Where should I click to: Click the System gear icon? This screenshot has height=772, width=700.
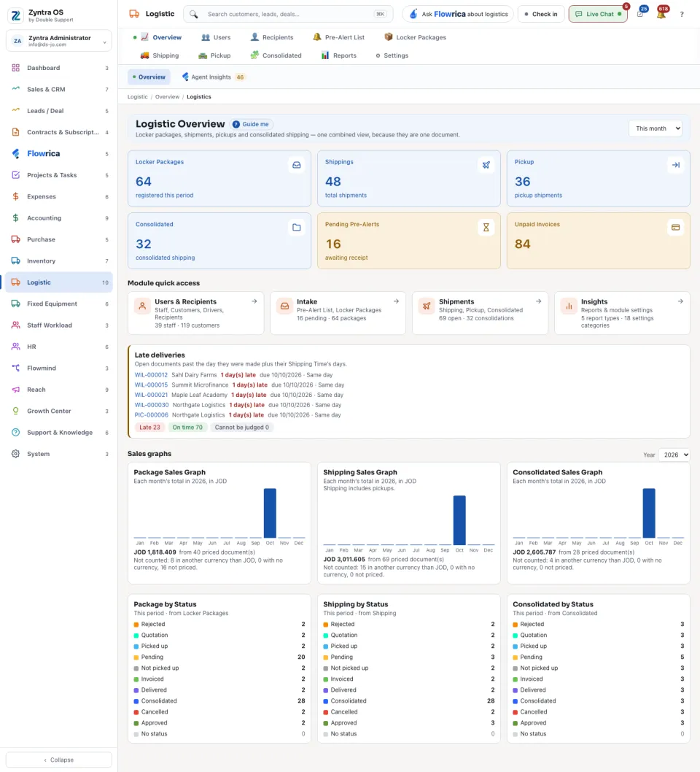point(16,454)
